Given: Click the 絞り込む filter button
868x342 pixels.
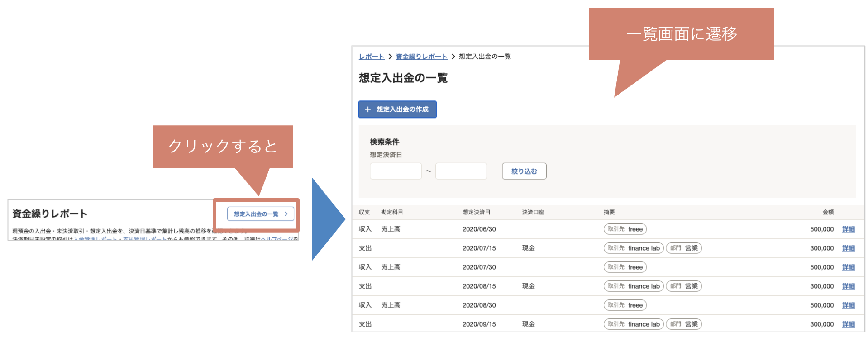Looking at the screenshot, I should pyautogui.click(x=524, y=171).
